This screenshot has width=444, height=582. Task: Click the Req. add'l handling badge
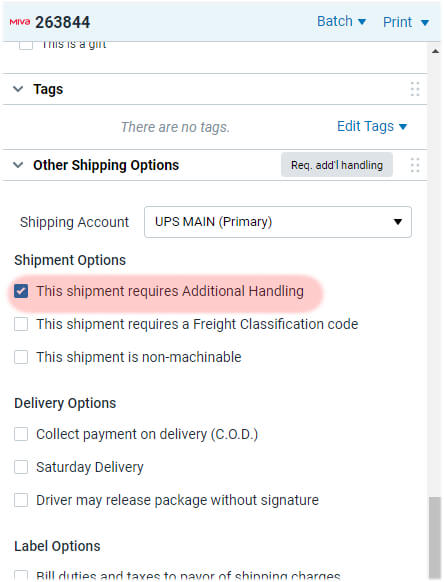tap(337, 165)
